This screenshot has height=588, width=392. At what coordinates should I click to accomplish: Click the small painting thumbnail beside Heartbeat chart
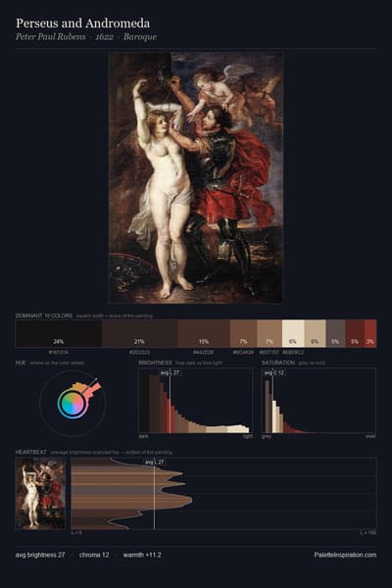[x=40, y=493]
